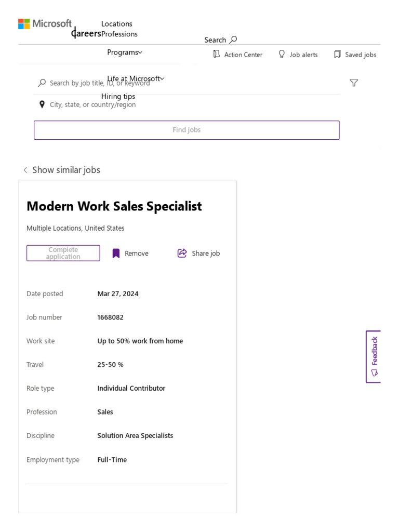Open the filter funnel icon
Viewport: 399px width, 532px height.
click(354, 83)
